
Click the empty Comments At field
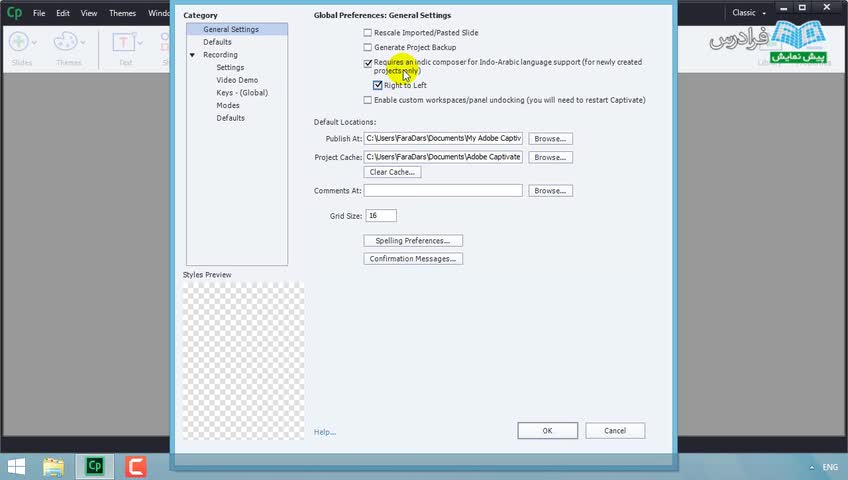tap(443, 190)
